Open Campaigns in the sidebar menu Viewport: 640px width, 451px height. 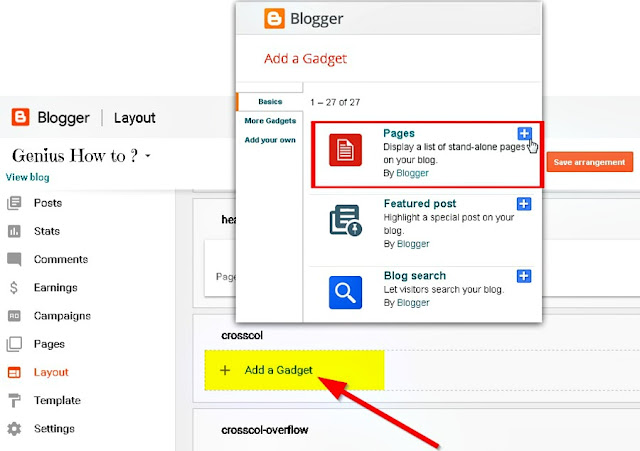[x=62, y=316]
